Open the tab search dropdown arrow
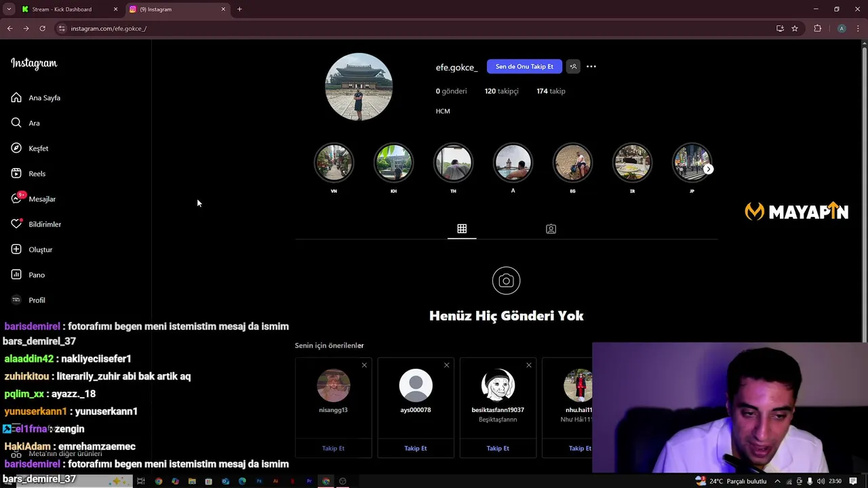Screen dimensions: 868x488 point(8,9)
